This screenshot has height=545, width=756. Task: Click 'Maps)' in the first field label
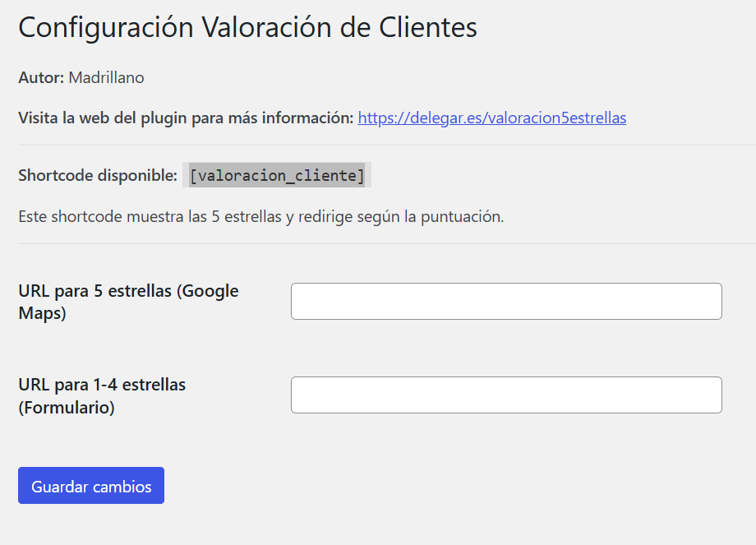pos(42,313)
